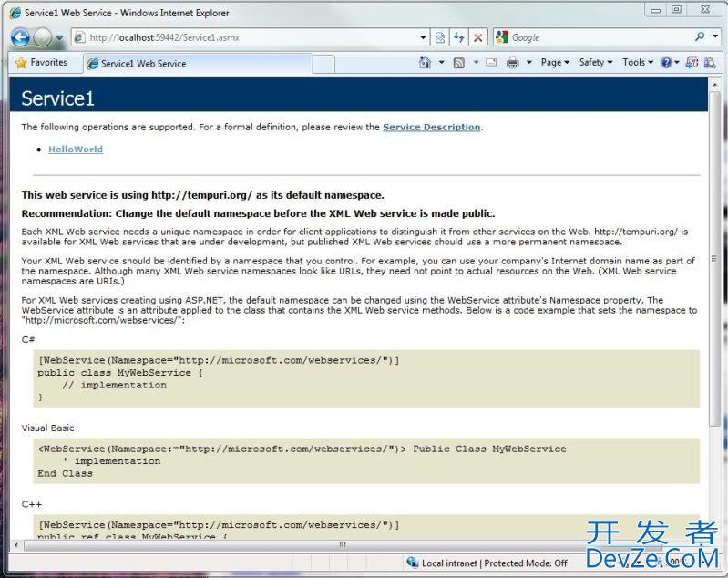Screen dimensions: 728x578
Task: Click the horizontal scrollbar left arrow
Action: tap(16, 544)
